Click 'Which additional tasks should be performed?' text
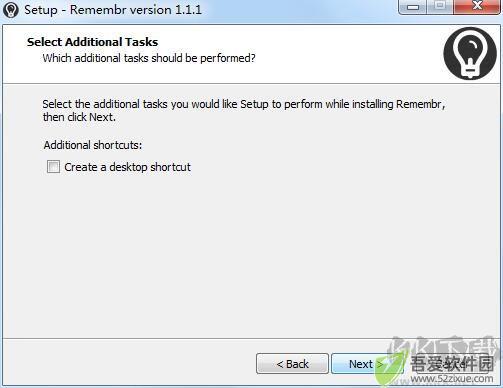This screenshot has height=388, width=503. click(149, 58)
